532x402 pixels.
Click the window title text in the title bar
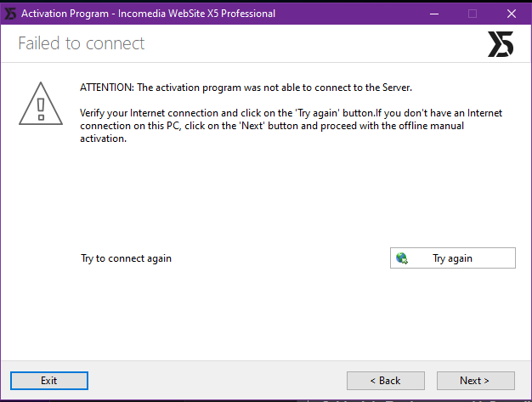click(148, 14)
